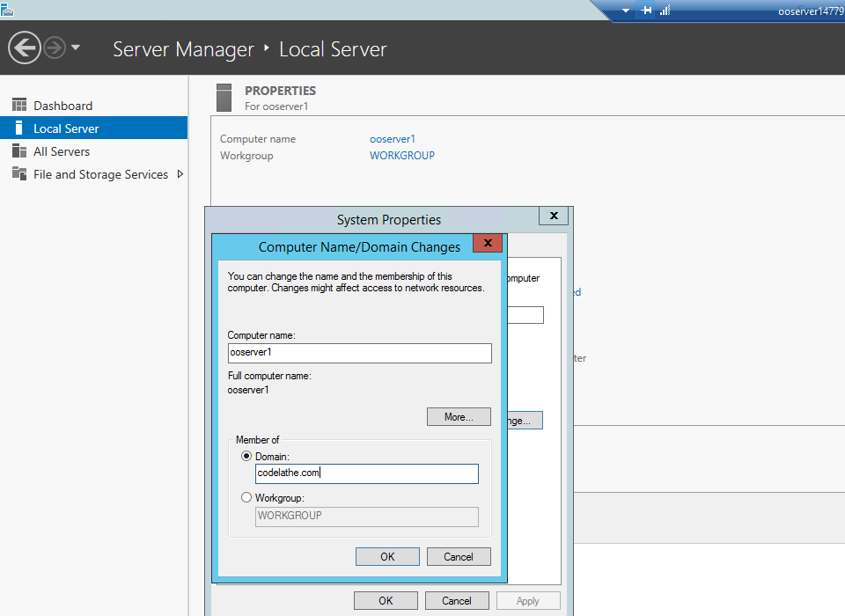845x616 pixels.
Task: Open the connection bar dropdown arrow
Action: click(626, 11)
